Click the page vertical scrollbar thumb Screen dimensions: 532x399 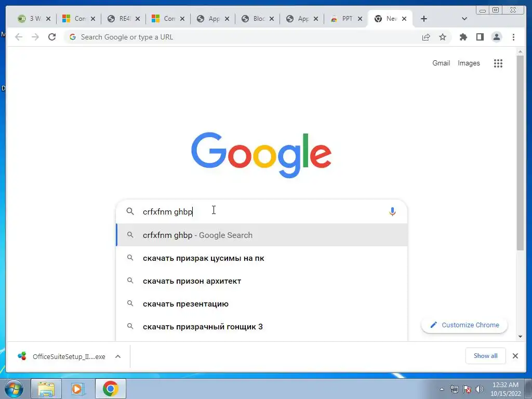(x=520, y=153)
